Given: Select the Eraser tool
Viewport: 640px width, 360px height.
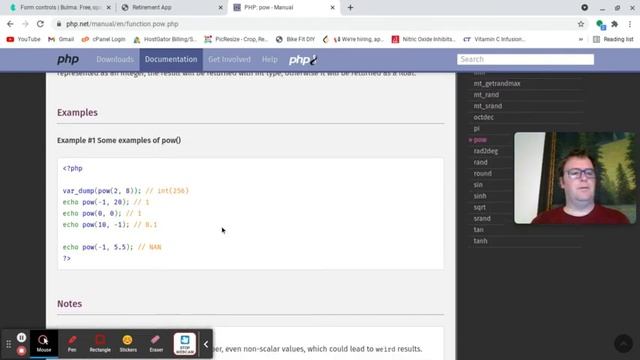Looking at the screenshot, I should pos(156,344).
